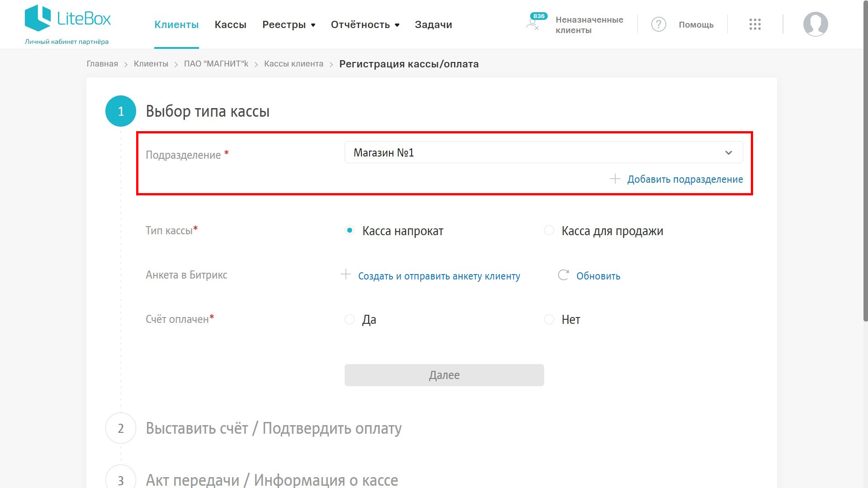Screen dimensions: 868x488
Task: Go to Главная breadcrumb
Action: 102,64
